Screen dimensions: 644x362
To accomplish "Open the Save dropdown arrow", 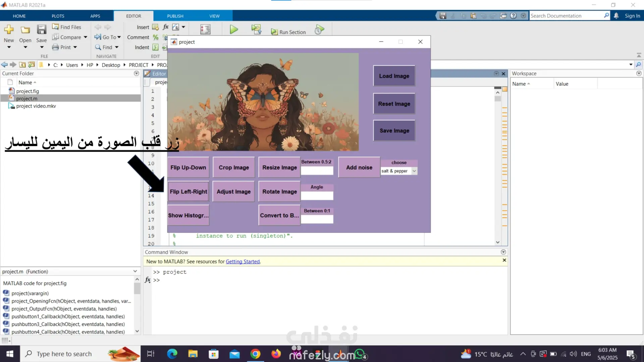I will click(42, 47).
